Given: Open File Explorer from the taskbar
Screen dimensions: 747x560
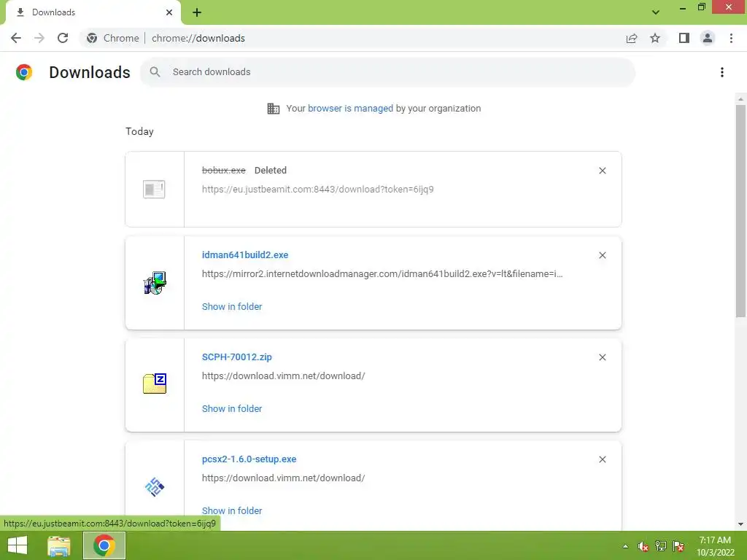Looking at the screenshot, I should tap(59, 545).
